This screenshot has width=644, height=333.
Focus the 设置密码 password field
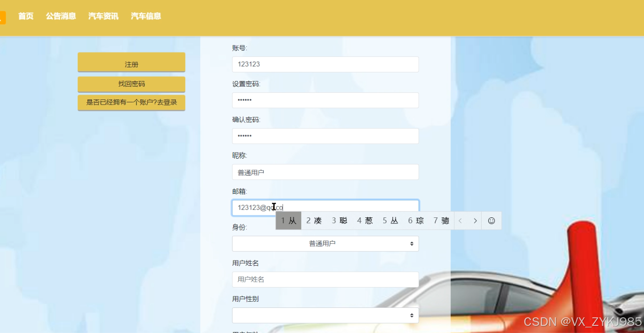click(325, 100)
